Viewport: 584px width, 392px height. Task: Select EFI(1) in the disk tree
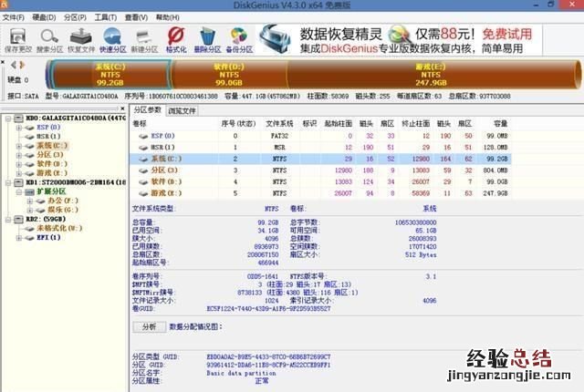point(48,238)
